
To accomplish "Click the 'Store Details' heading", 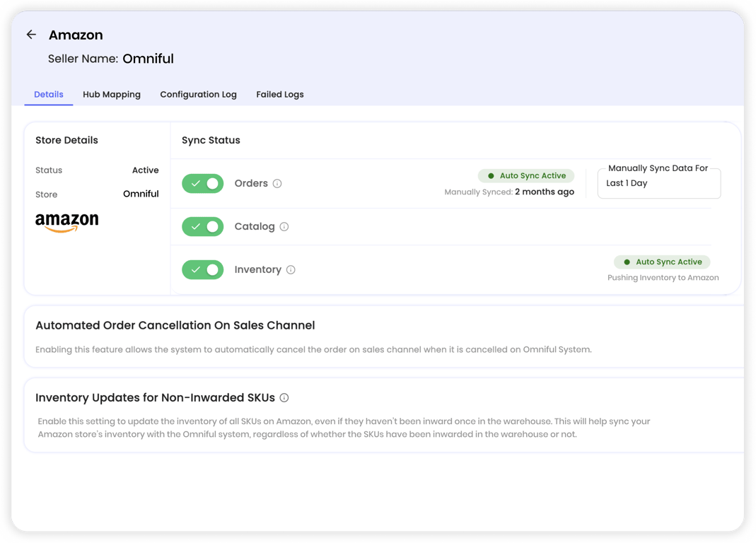I will coord(66,140).
